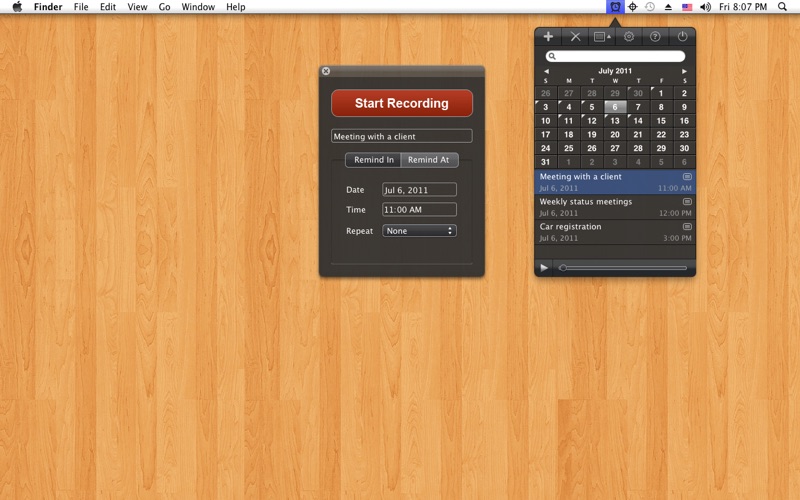Click the Start Recording button
Image resolution: width=800 pixels, height=500 pixels.
pyautogui.click(x=402, y=103)
